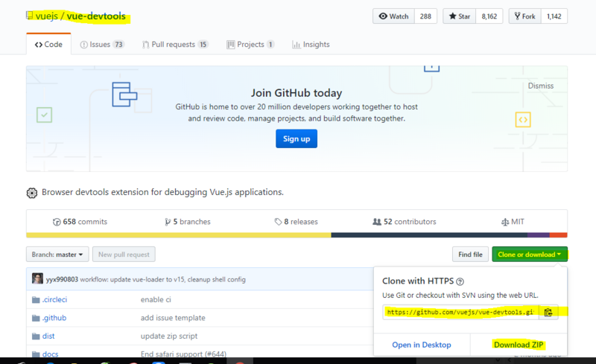Screen dimensions: 596x364
Task: Click the repository description gear icon
Action: point(32,193)
